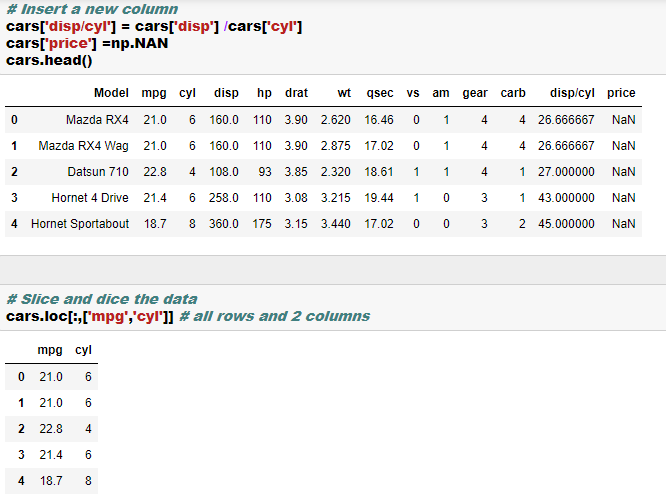
Task: Click the 'gear' column header
Action: pos(475,93)
